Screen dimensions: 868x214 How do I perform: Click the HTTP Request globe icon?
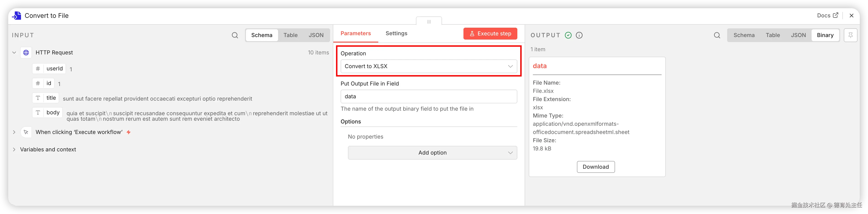(26, 53)
